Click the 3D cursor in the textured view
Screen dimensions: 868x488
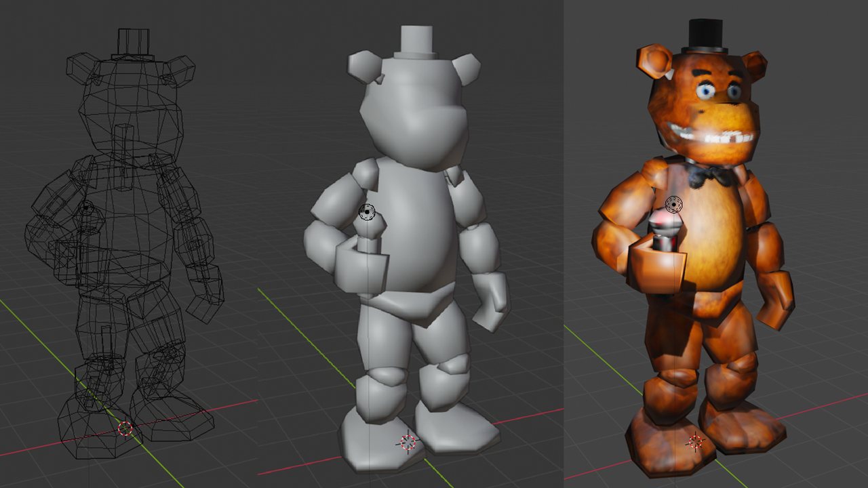pos(694,443)
